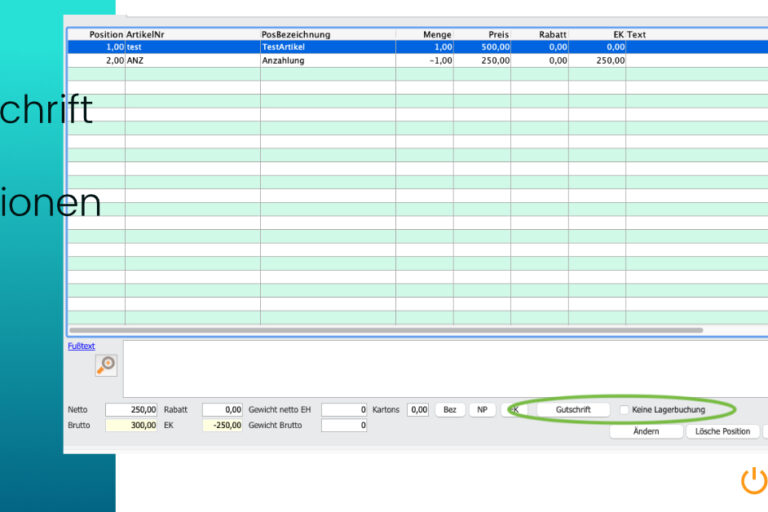
Task: Open the Fußtext link
Action: pyautogui.click(x=81, y=346)
